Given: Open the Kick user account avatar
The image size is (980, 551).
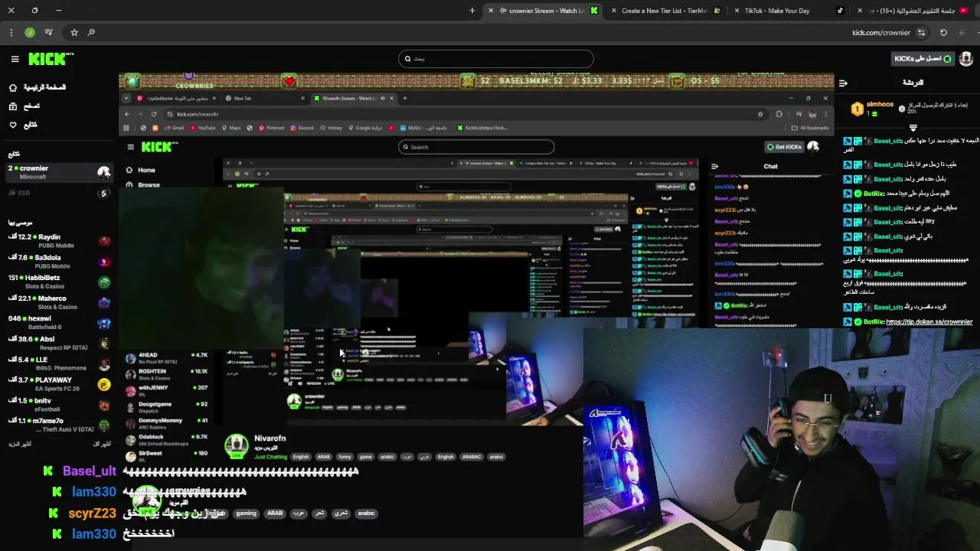Looking at the screenshot, I should [x=965, y=59].
